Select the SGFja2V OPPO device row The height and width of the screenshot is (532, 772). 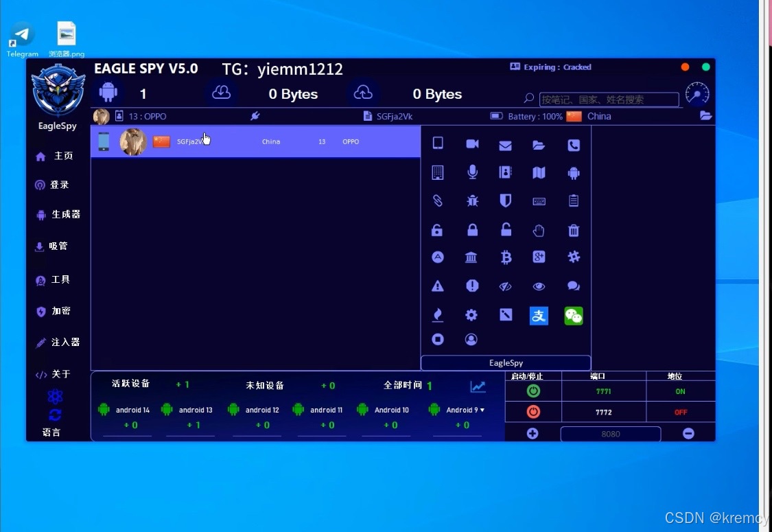[x=255, y=141]
